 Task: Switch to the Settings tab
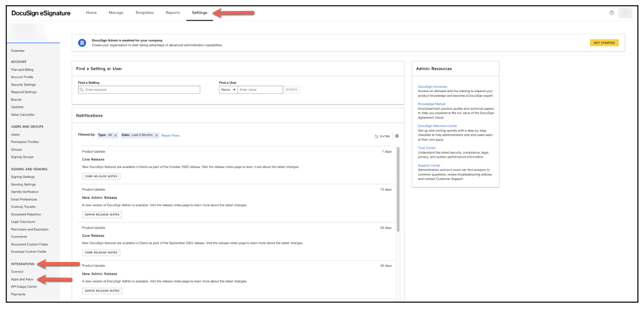click(199, 13)
